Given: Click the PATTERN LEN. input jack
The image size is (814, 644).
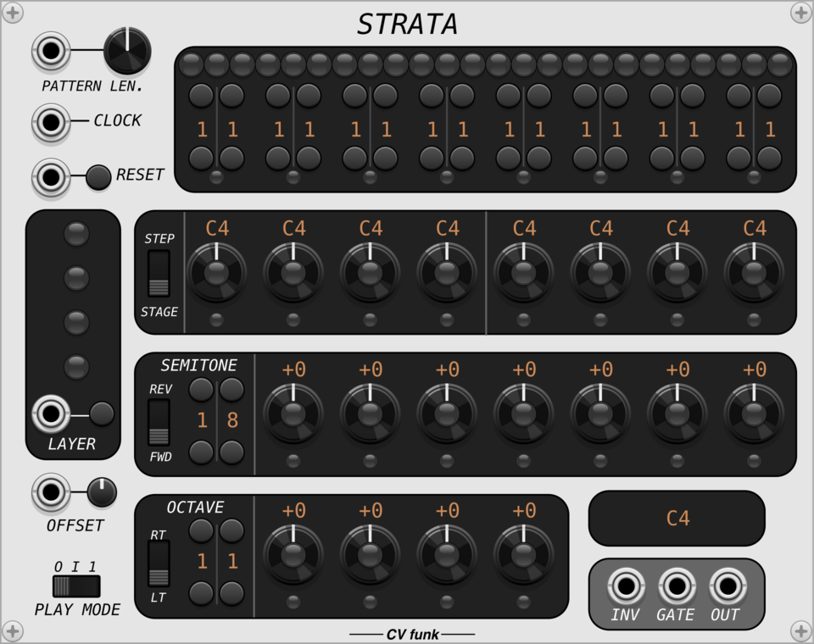Looking at the screenshot, I should [x=50, y=51].
